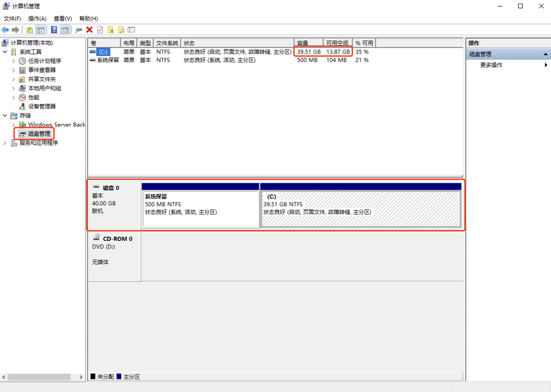551x392 pixels.
Task: Select 磁盘管理 in the tree
Action: tap(39, 134)
